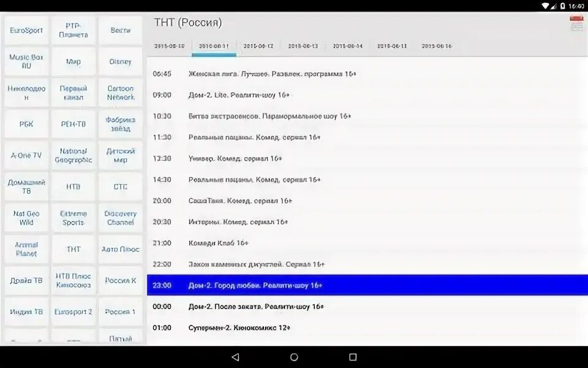The height and width of the screenshot is (368, 588).
Task: Choose the Домашний ТВ channel tile
Action: (x=26, y=186)
